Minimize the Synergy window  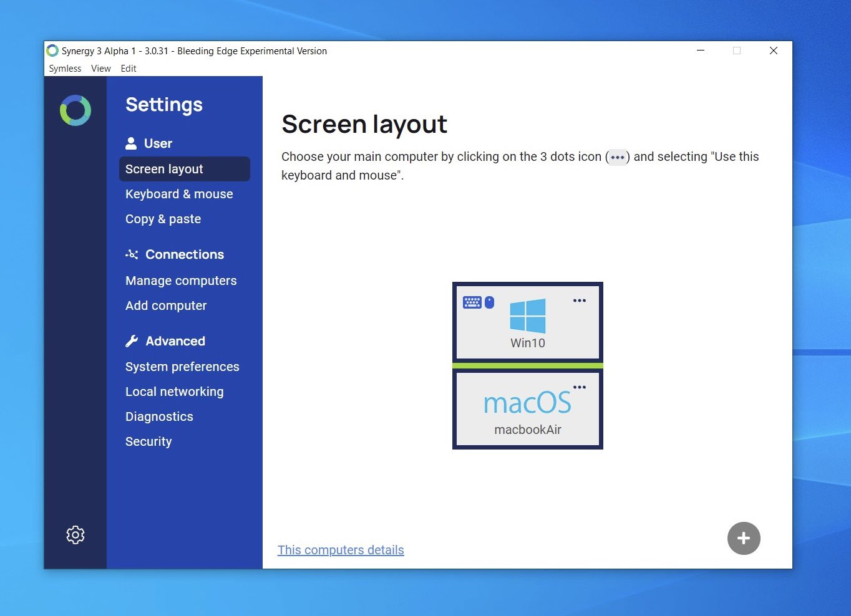click(701, 51)
